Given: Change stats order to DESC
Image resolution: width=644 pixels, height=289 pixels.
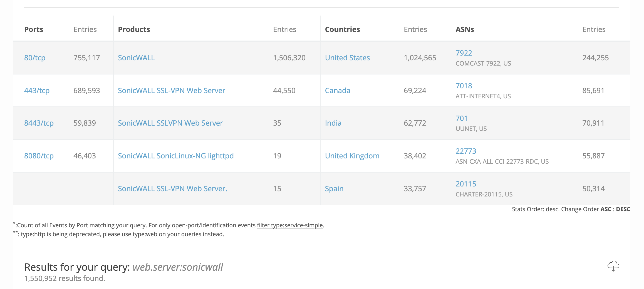Looking at the screenshot, I should (x=623, y=209).
